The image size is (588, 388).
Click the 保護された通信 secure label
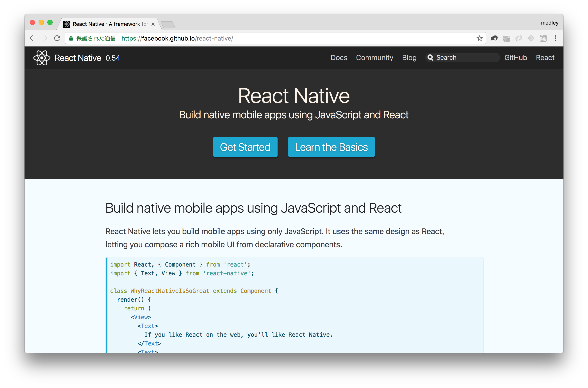point(96,38)
